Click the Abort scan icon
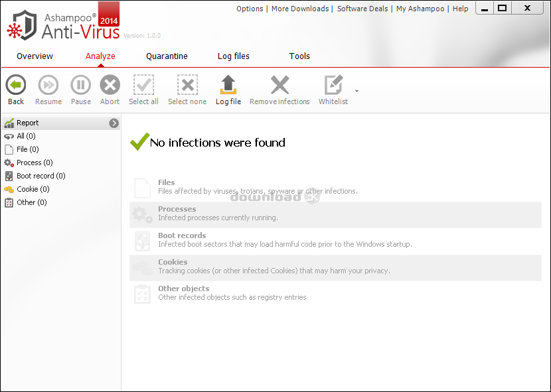The height and width of the screenshot is (392, 551). point(110,85)
